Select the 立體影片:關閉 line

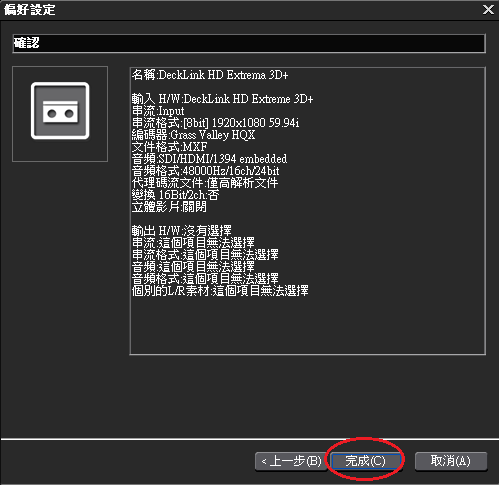tap(169, 207)
